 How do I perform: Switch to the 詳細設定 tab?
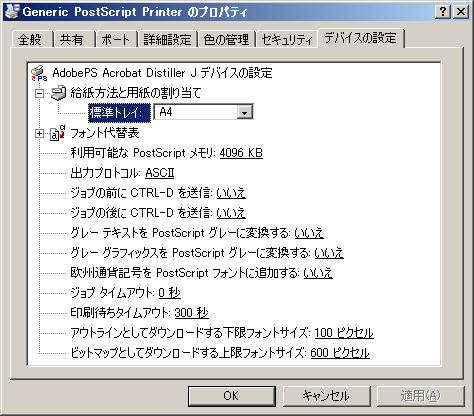(167, 40)
